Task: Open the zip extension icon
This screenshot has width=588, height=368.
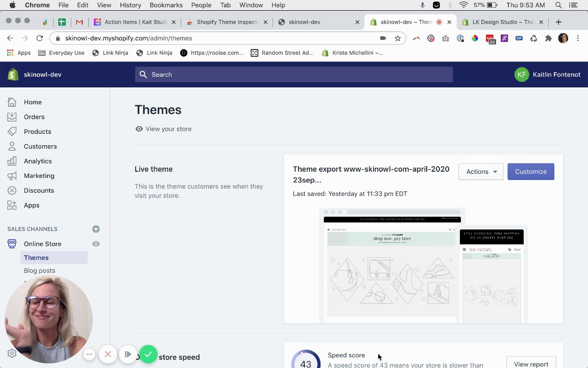Action: (x=519, y=38)
